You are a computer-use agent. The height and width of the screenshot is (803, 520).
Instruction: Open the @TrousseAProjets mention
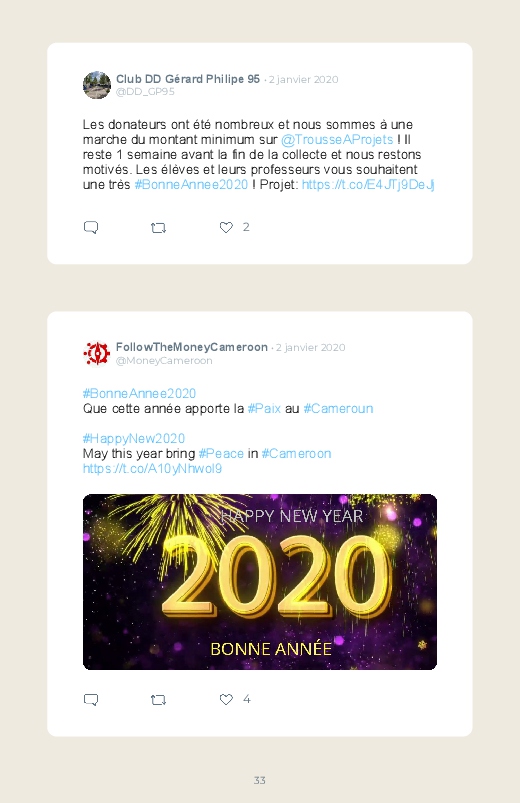(x=337, y=140)
